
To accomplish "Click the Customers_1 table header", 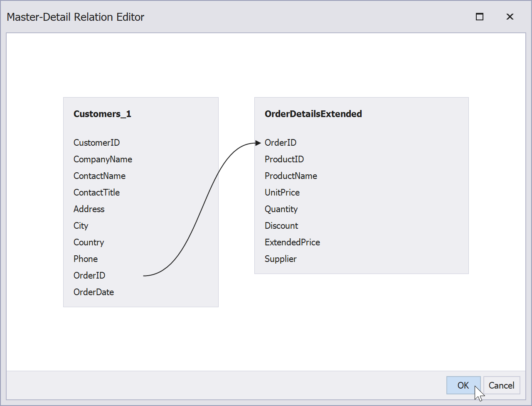I will [102, 114].
